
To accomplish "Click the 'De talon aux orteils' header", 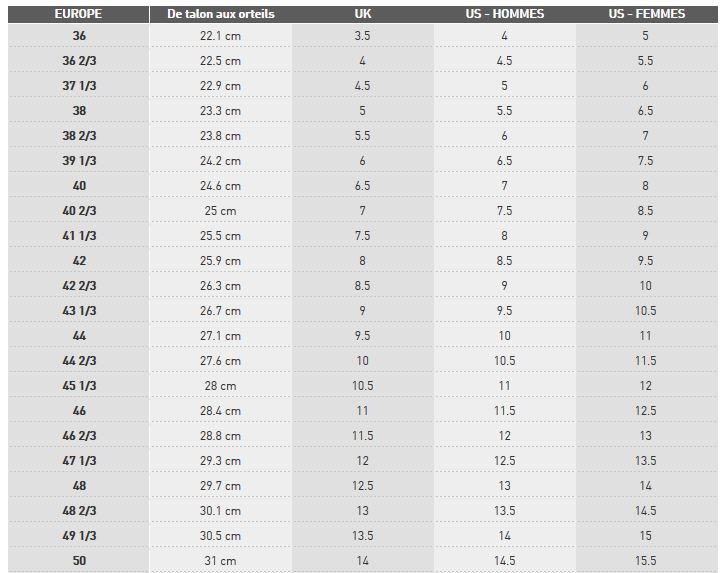I will pos(220,14).
